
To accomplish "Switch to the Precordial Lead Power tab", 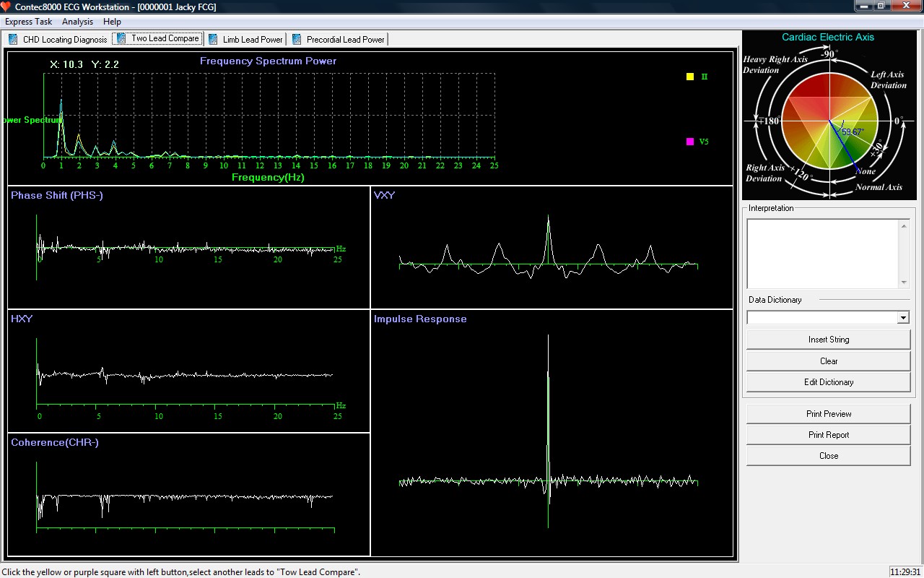I will (x=344, y=39).
